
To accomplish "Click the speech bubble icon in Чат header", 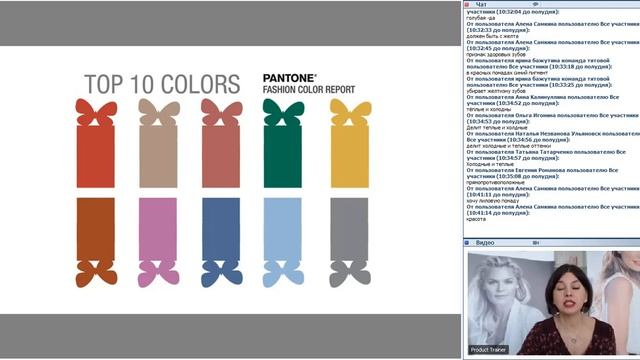I will [x=536, y=4].
